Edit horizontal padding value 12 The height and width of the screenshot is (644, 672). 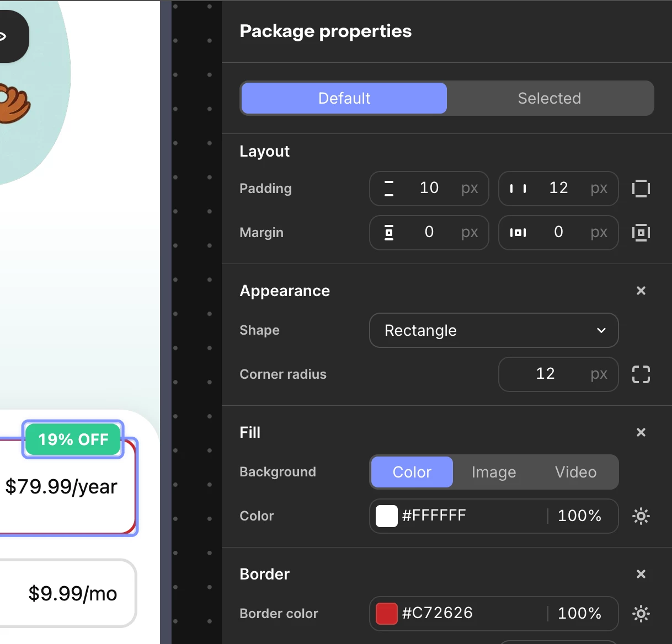click(x=558, y=188)
